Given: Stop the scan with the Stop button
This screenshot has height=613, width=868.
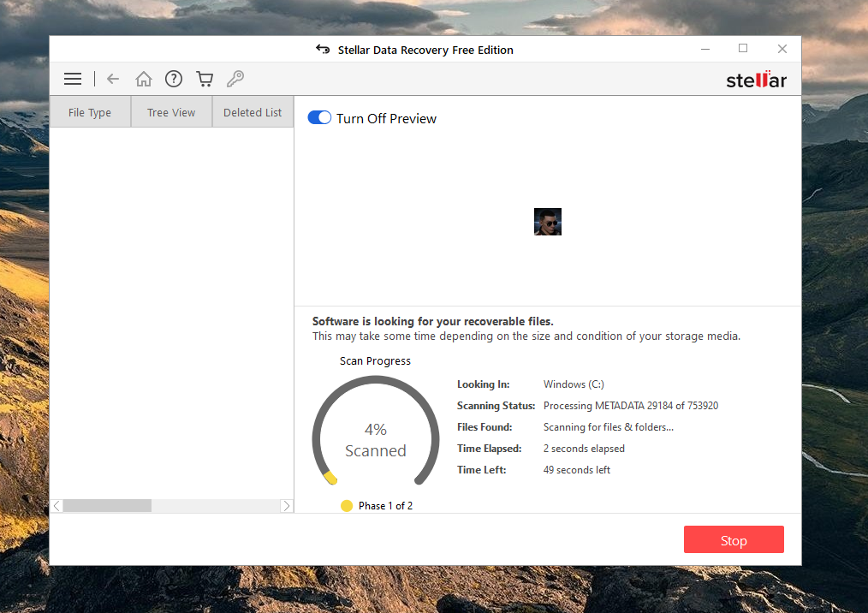Looking at the screenshot, I should click(734, 540).
